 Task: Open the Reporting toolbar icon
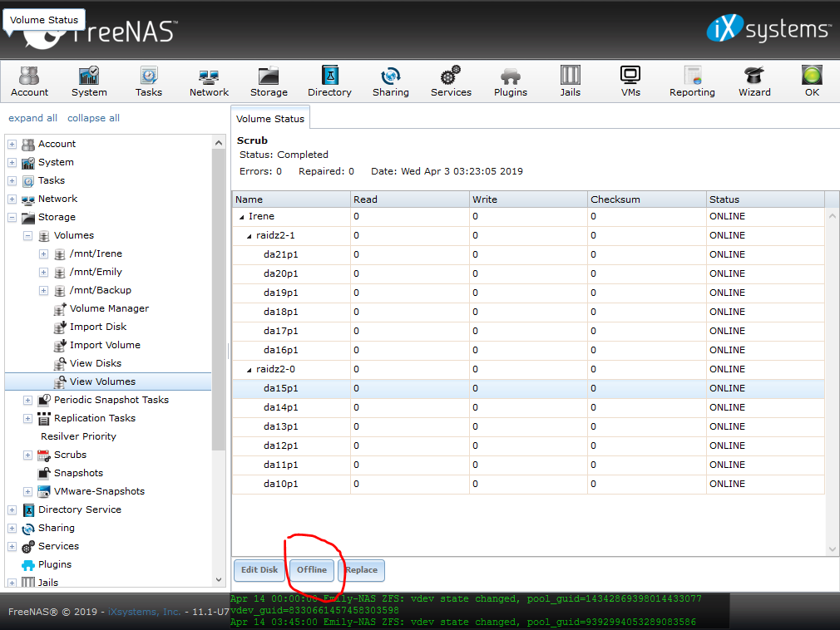pyautogui.click(x=692, y=81)
